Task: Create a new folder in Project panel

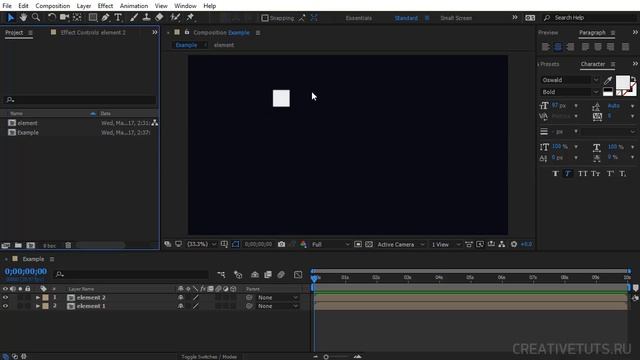Action: point(18,245)
